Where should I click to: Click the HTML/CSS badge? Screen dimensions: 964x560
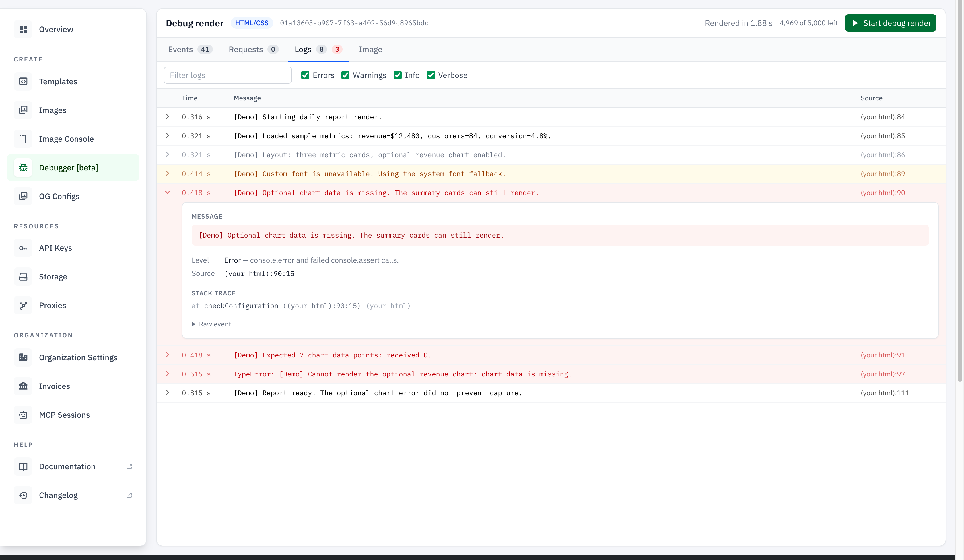[x=251, y=23]
